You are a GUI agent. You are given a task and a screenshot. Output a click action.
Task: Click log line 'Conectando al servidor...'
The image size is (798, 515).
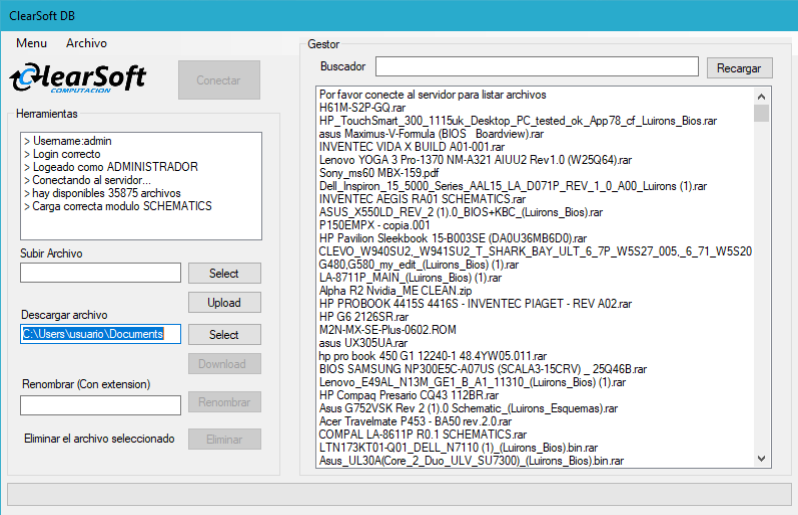point(87,180)
